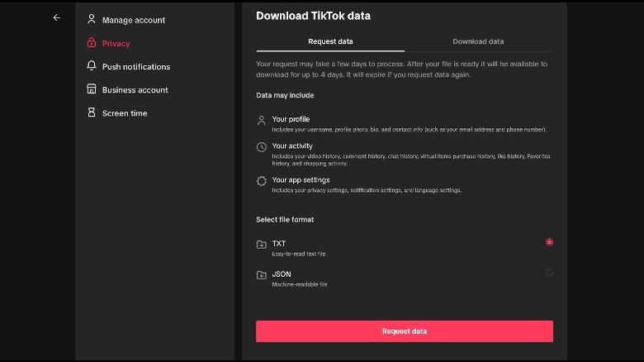Click the back arrow icon
This screenshot has height=362, width=644.
(x=56, y=17)
